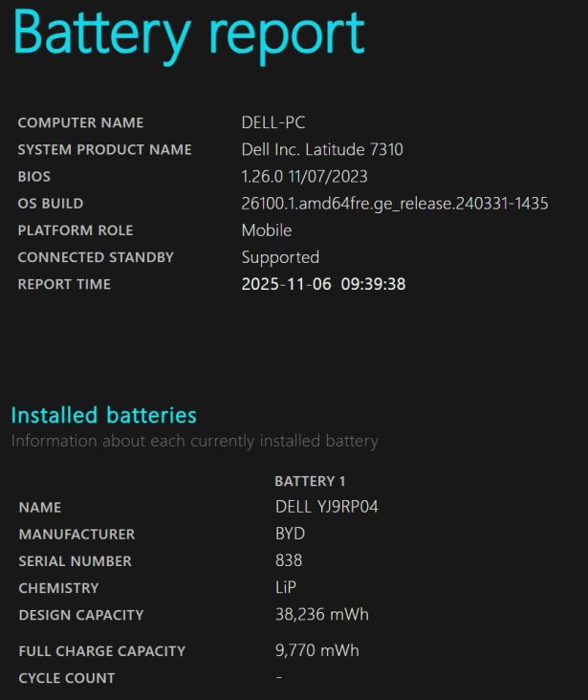Click the Battery report title heading

pos(188,33)
